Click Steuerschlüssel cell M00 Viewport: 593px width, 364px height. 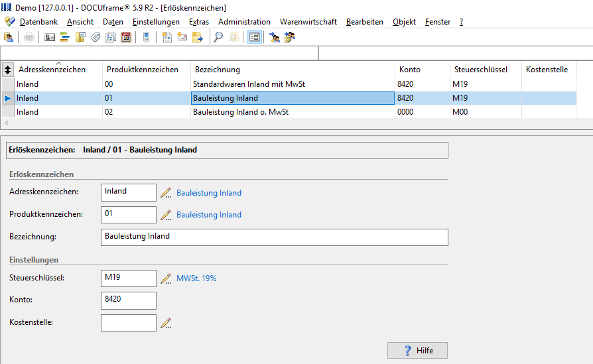[x=486, y=112]
